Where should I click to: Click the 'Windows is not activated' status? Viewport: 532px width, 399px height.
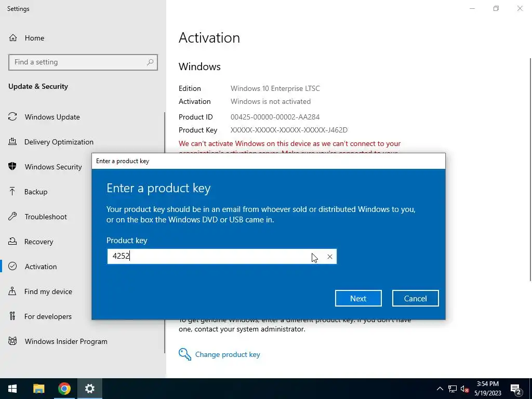[x=270, y=101]
